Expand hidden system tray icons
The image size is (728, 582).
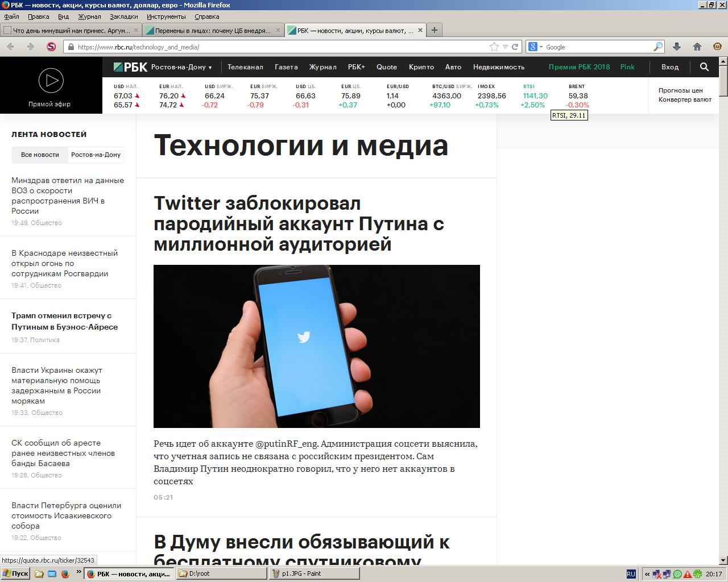point(647,574)
